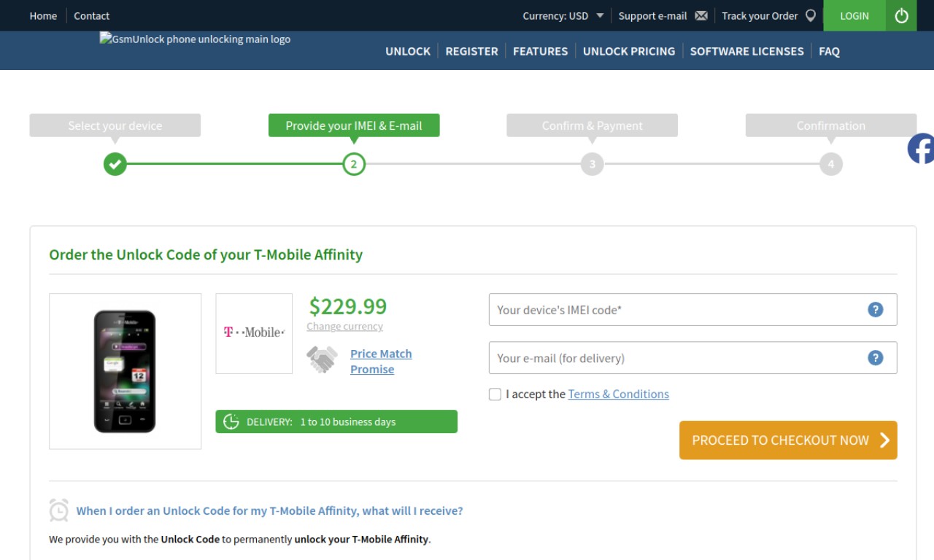Open the UNLOCK PRICING menu item
This screenshot has height=560, width=934.
tap(629, 51)
